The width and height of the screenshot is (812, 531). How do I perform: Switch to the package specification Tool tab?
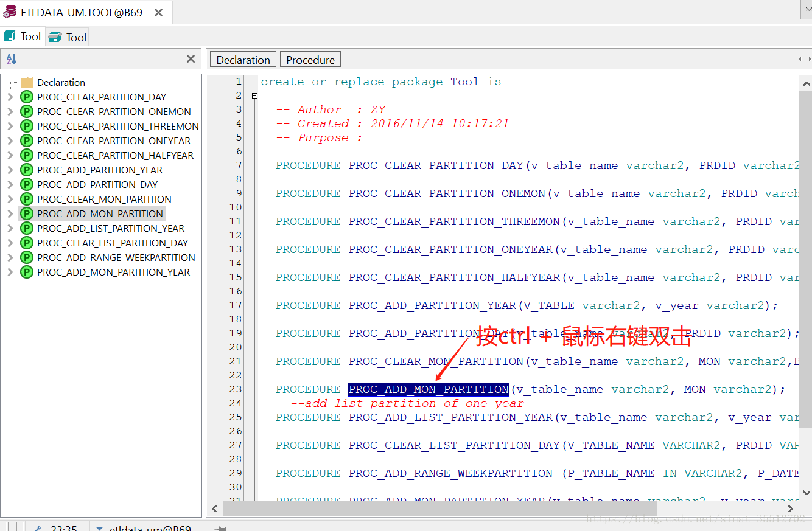pos(23,36)
